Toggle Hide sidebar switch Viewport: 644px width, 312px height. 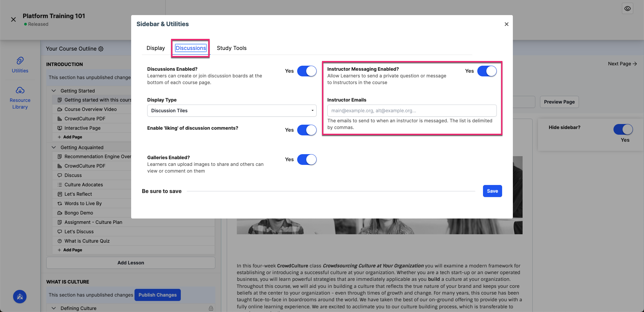623,129
